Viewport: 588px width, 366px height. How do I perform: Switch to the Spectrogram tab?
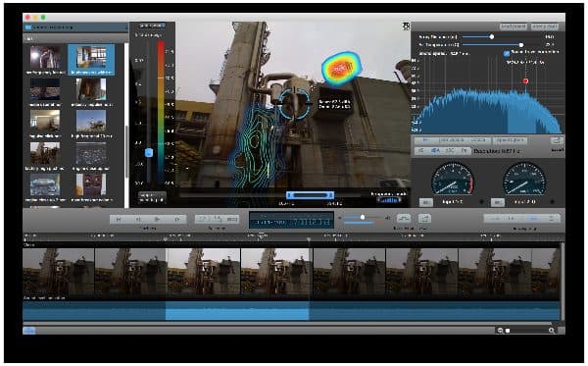pyautogui.click(x=510, y=140)
